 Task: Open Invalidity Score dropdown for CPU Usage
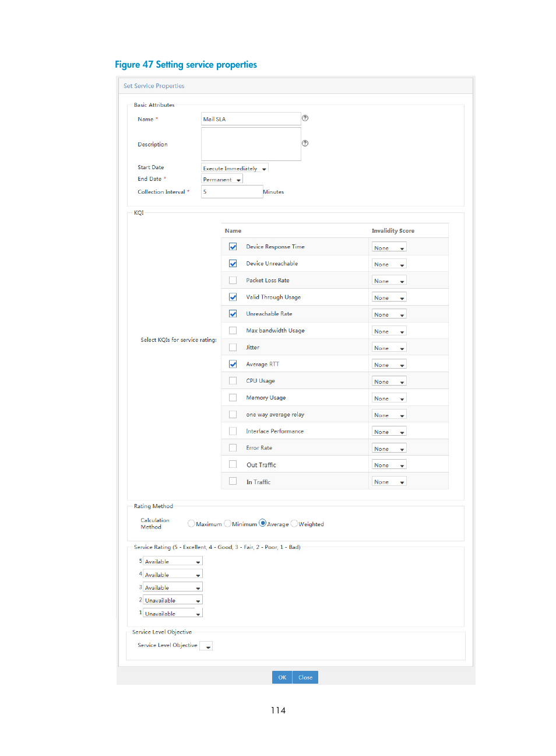[x=389, y=381]
